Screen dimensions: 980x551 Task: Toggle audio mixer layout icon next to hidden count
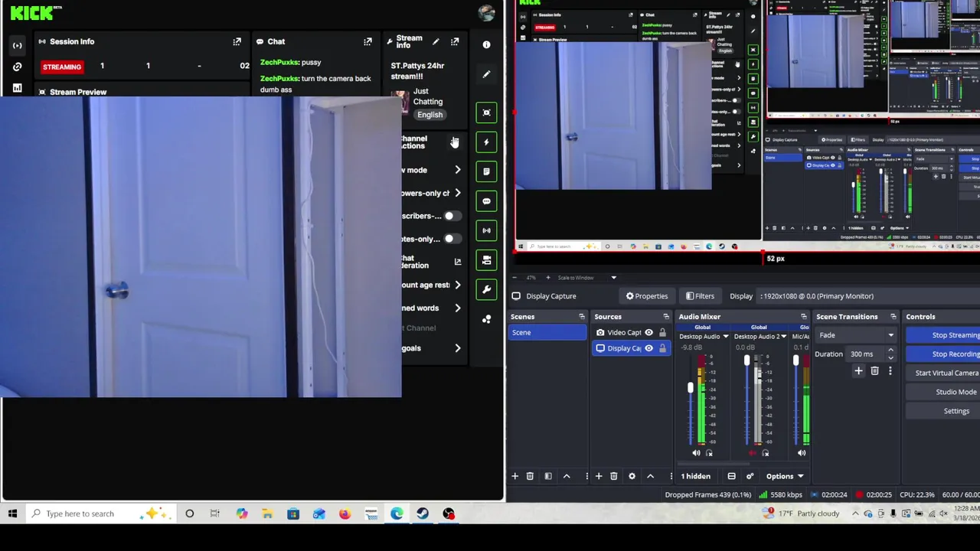point(731,476)
